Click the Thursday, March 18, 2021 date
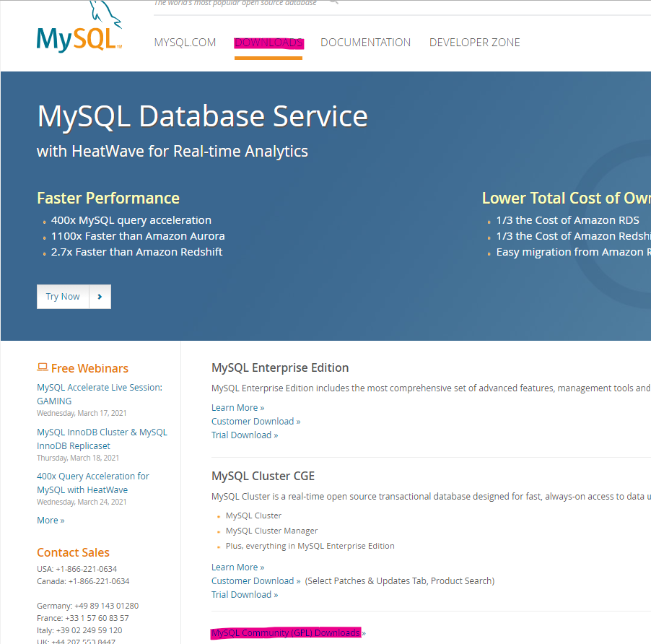Viewport: 651px width, 644px height. tap(78, 458)
